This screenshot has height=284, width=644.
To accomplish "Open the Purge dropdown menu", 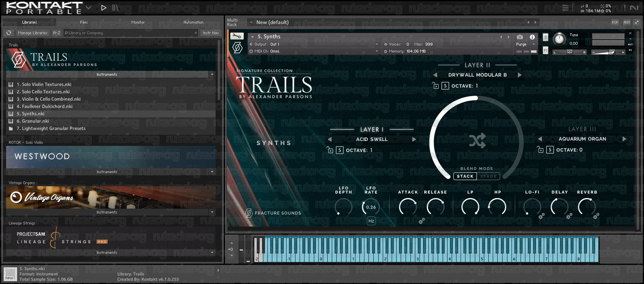I will click(525, 44).
